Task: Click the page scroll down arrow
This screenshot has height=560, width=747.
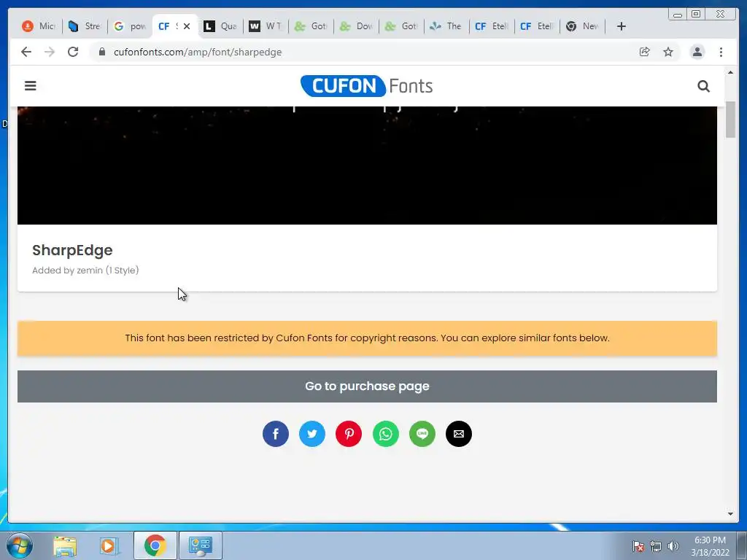Action: (730, 514)
